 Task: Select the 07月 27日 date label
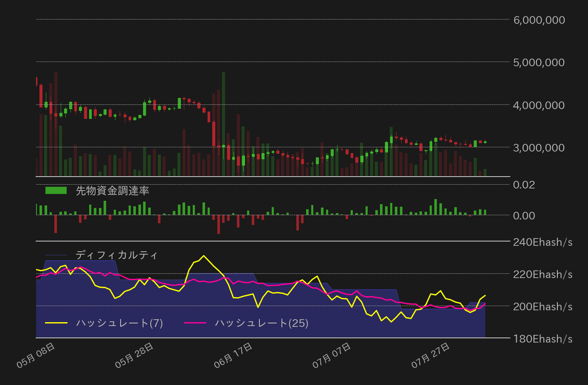(431, 355)
